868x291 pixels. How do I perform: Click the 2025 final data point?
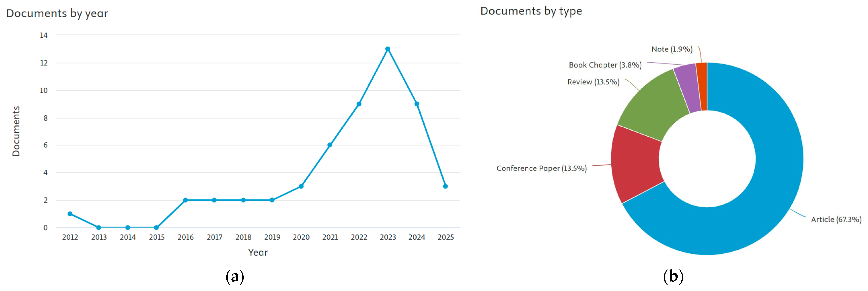445,186
